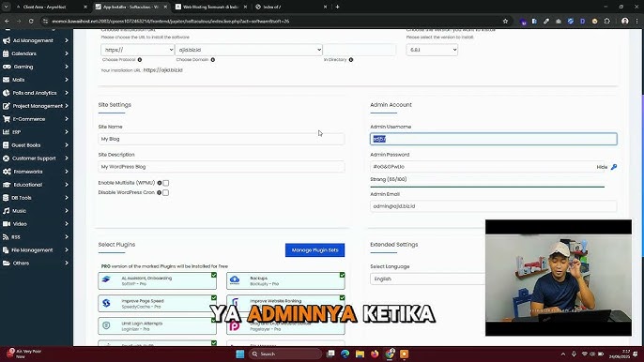Screen dimensions: 644x362
Task: Expand the E-Commerce category arrow
Action: point(67,119)
